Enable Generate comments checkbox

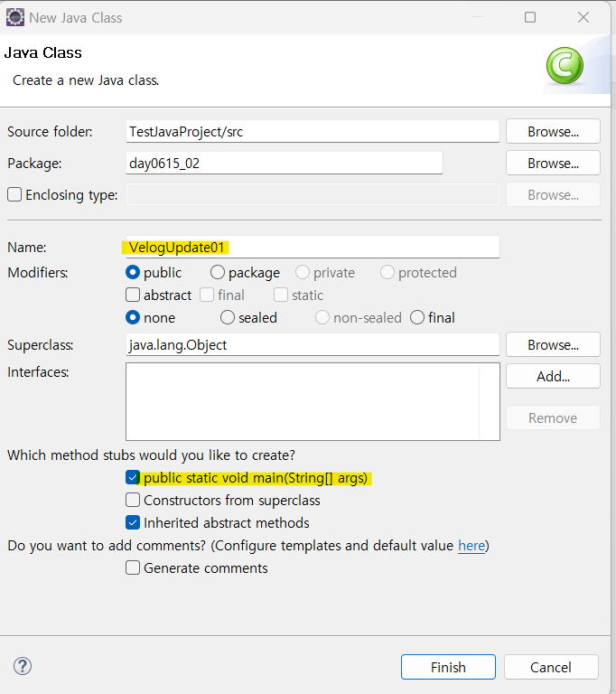tap(133, 567)
